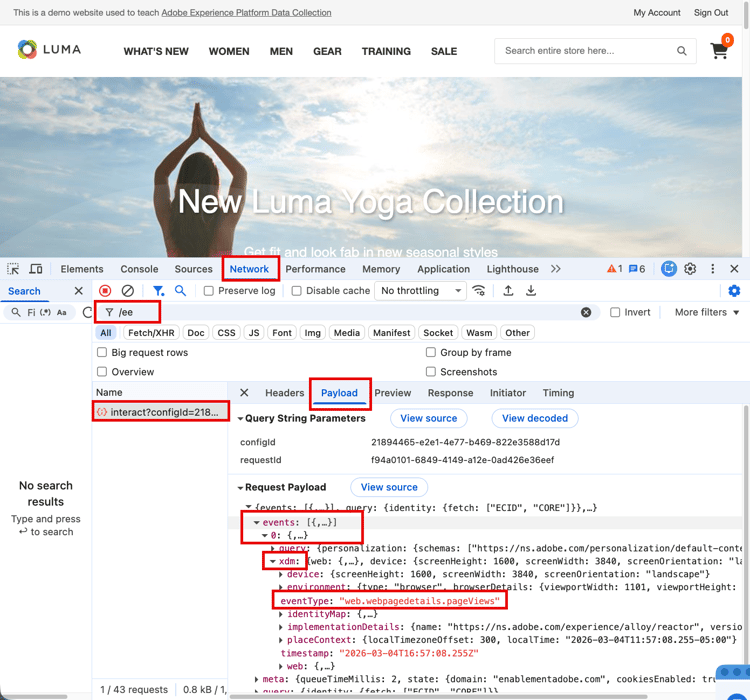Open the Headers tab
Image resolution: width=750 pixels, height=700 pixels.
click(x=285, y=393)
